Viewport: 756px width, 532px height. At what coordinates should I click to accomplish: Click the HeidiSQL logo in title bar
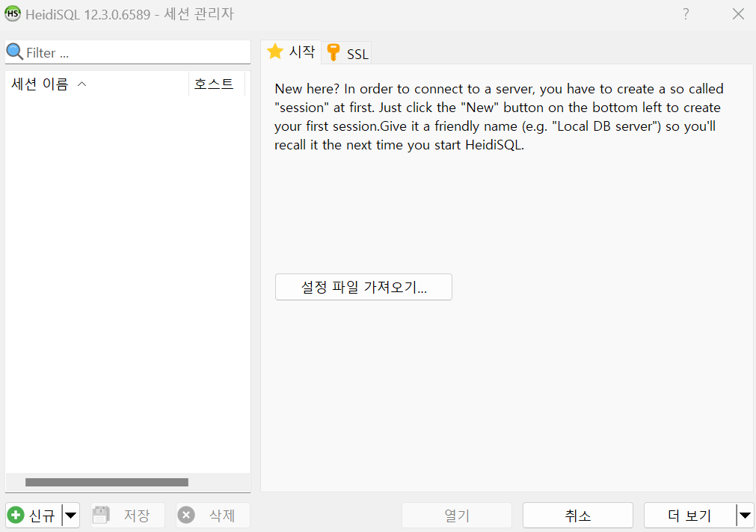pyautogui.click(x=13, y=13)
